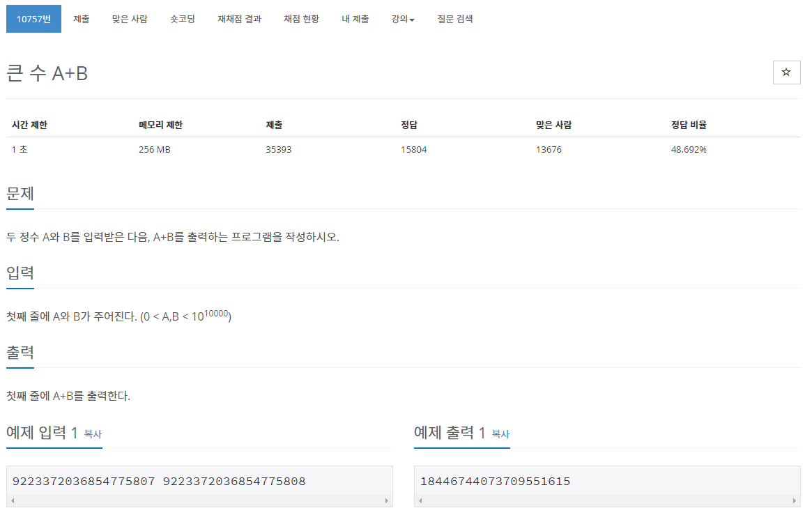This screenshot has width=812, height=522.
Task: Click the 입력 section heading
Action: (20, 273)
